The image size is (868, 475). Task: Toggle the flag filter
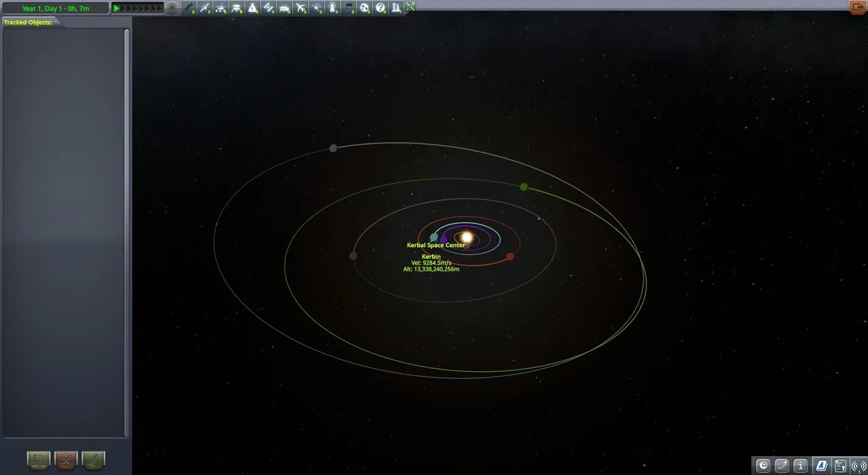click(x=349, y=8)
